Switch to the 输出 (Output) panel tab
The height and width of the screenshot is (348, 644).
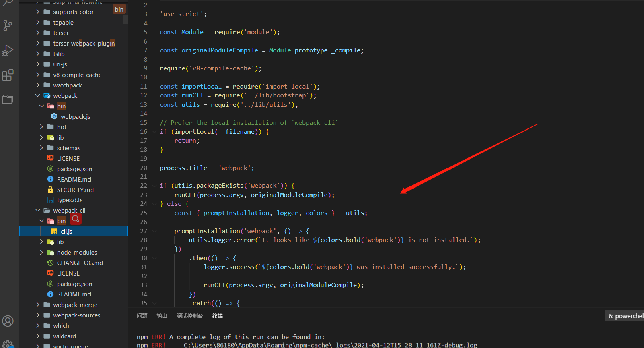pos(162,316)
